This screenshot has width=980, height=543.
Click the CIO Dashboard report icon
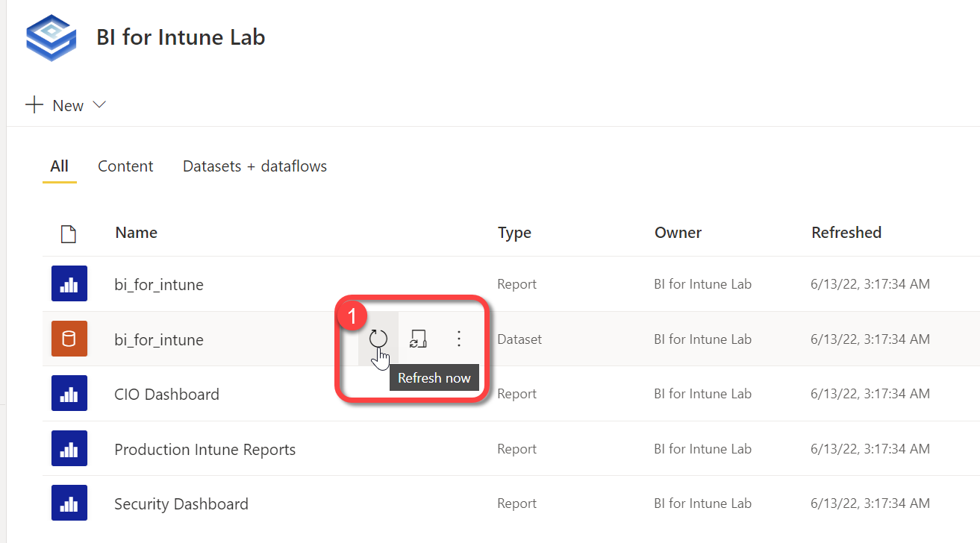coord(69,394)
